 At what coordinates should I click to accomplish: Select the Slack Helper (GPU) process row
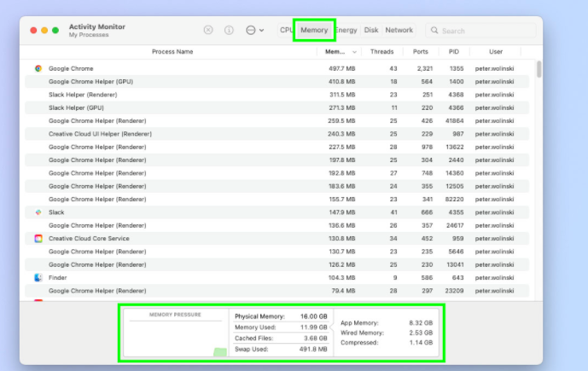(x=171, y=108)
